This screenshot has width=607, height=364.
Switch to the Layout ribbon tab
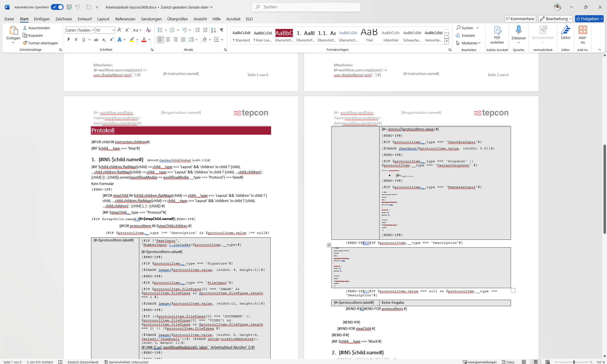(x=103, y=19)
